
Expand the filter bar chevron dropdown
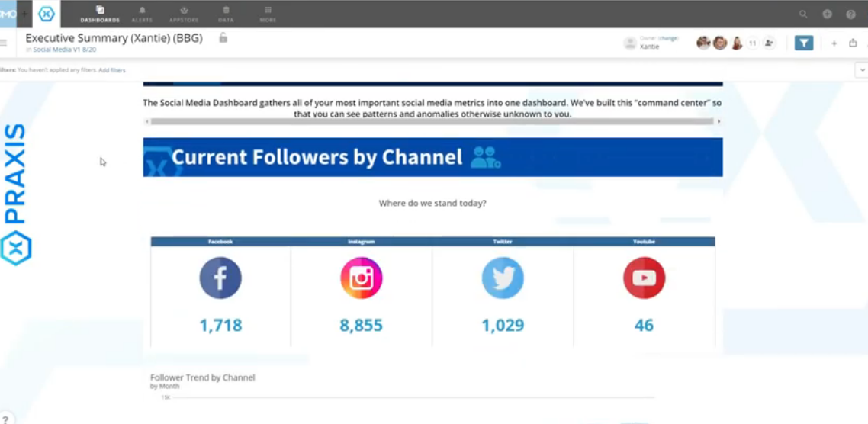[862, 70]
